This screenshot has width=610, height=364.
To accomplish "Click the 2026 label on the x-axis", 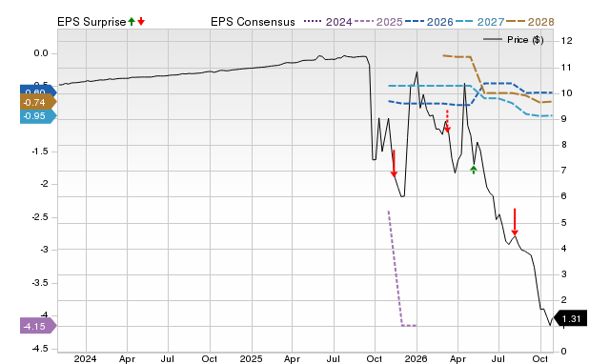I will 416,358.
